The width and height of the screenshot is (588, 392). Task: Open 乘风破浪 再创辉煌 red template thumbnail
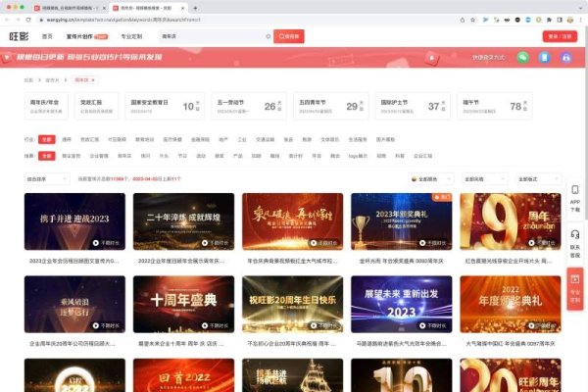292,221
